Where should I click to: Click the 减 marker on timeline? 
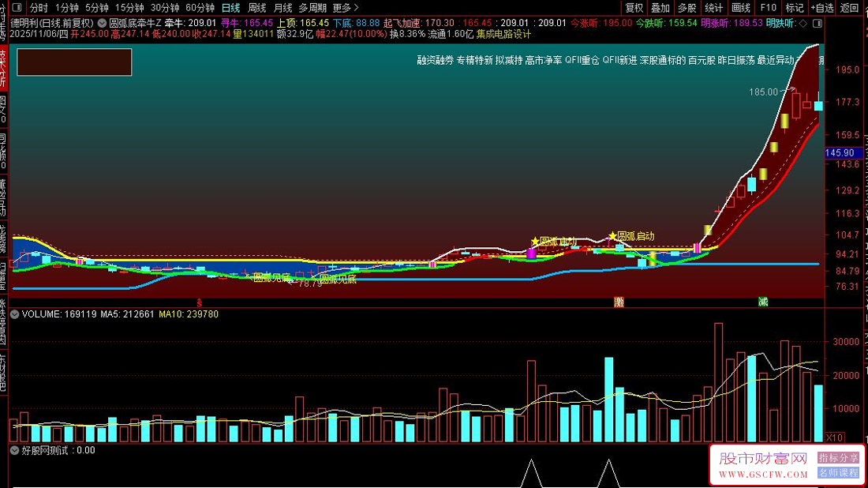click(x=763, y=302)
